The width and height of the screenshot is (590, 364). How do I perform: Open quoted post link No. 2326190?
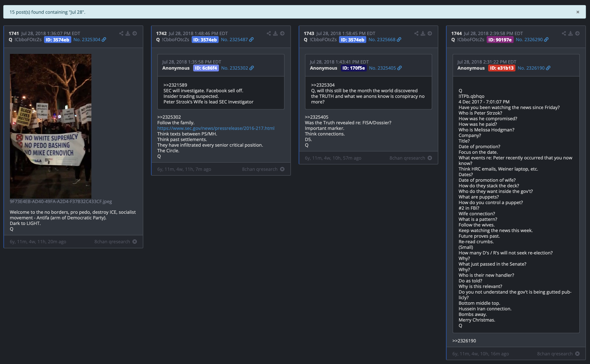534,68
